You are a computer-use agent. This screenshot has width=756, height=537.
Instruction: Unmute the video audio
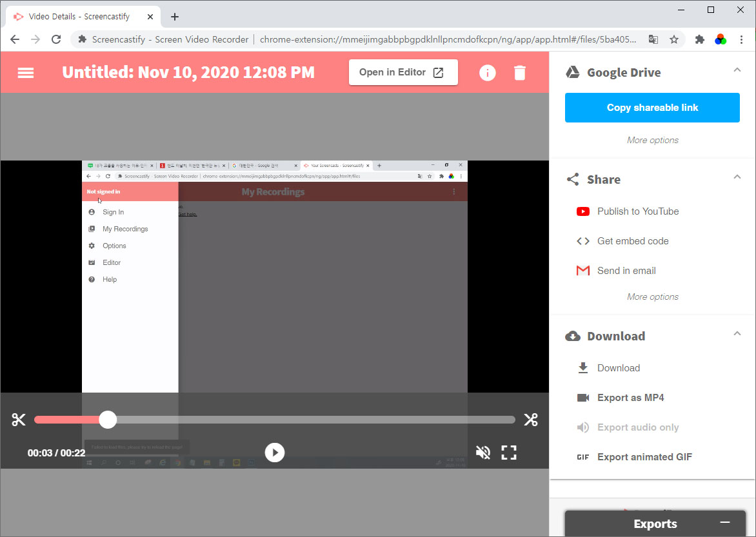pyautogui.click(x=482, y=452)
